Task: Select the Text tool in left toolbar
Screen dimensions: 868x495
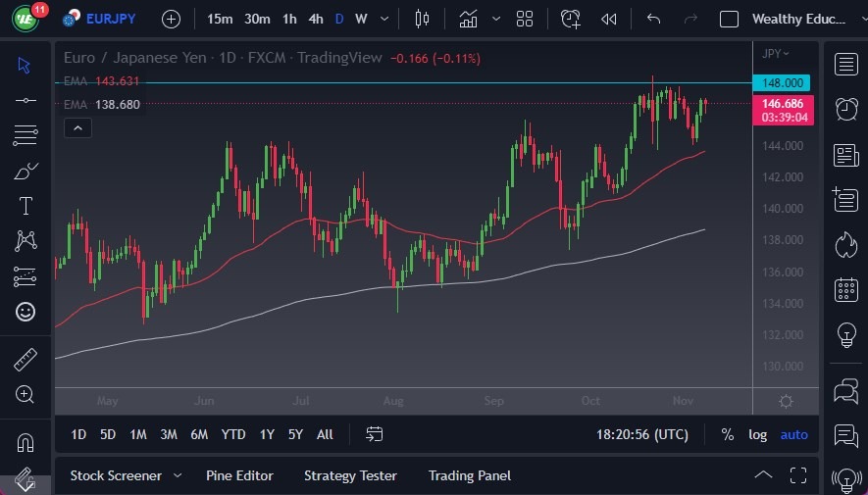Action: (x=26, y=206)
